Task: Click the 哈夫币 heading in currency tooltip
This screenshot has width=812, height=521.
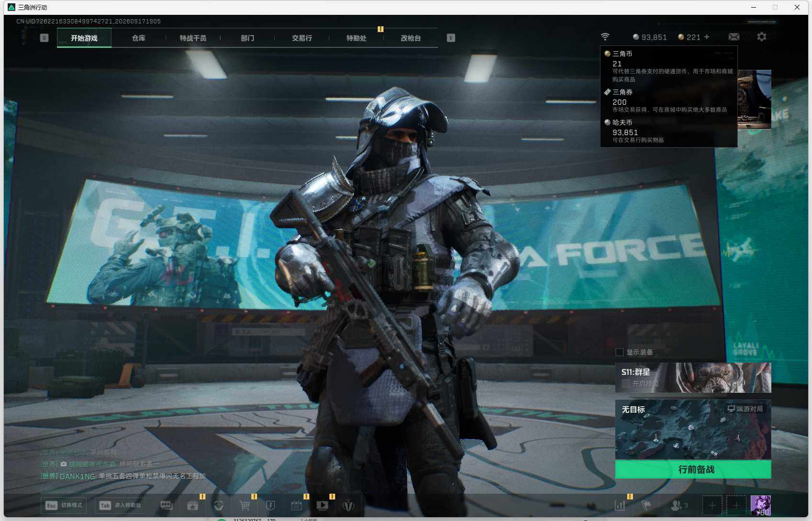Action: [622, 122]
